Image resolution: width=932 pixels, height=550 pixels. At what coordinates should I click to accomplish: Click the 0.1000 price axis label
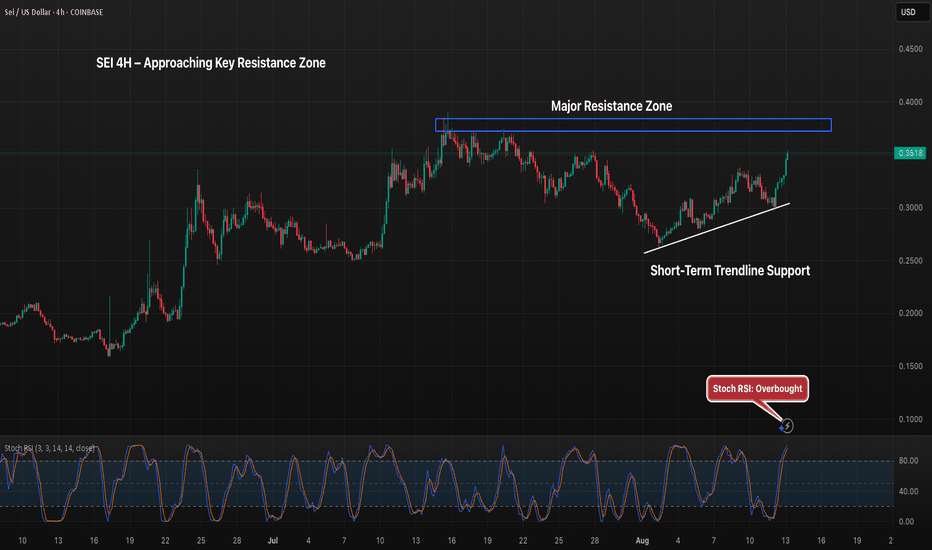click(908, 419)
